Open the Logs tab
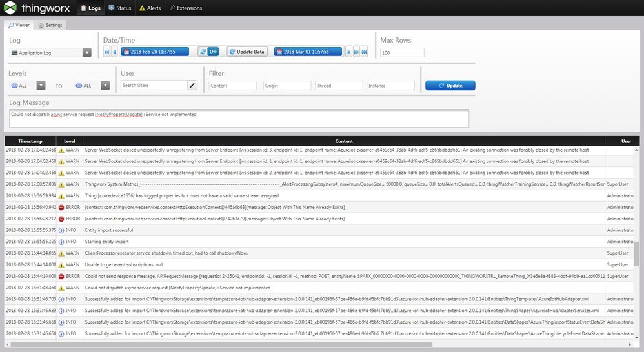Screen dimensions: 644x352 click(x=90, y=8)
